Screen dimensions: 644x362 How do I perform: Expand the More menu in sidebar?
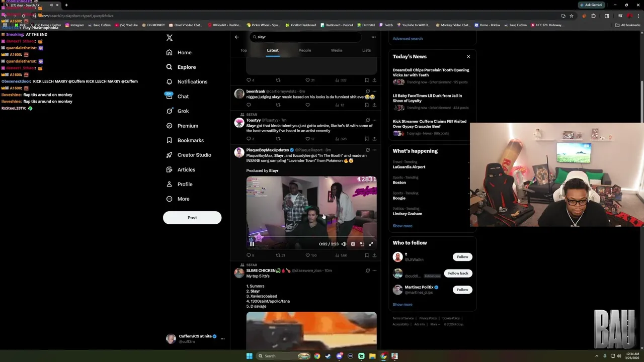[178, 199]
